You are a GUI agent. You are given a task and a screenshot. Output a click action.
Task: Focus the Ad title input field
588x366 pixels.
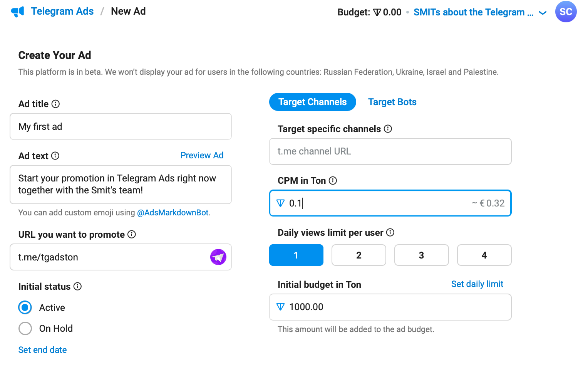(121, 126)
